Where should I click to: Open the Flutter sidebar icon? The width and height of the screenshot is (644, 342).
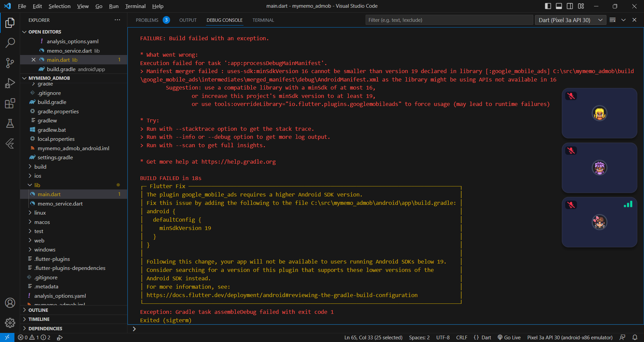click(10, 144)
